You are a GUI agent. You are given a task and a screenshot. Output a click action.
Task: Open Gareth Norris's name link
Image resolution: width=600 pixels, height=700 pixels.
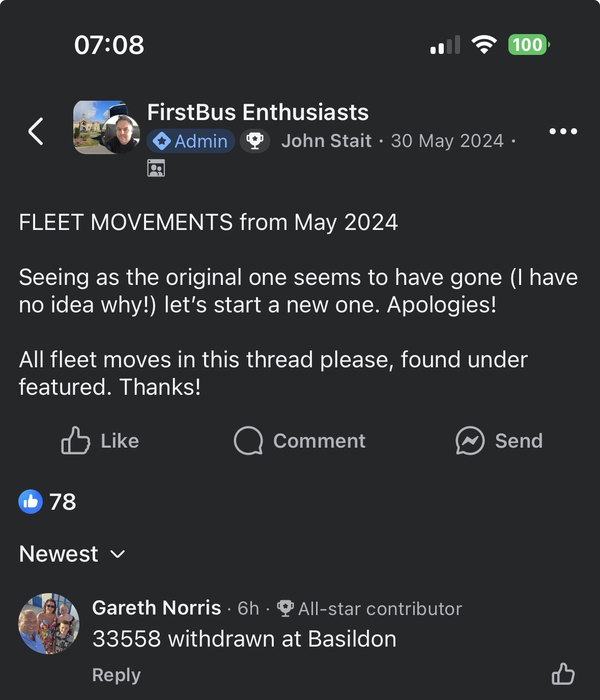coord(157,608)
